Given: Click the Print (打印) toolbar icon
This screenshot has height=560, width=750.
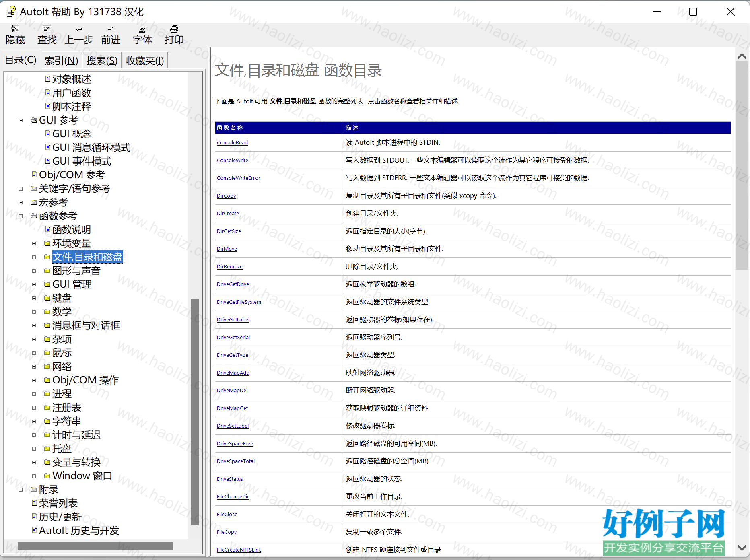Looking at the screenshot, I should point(174,29).
